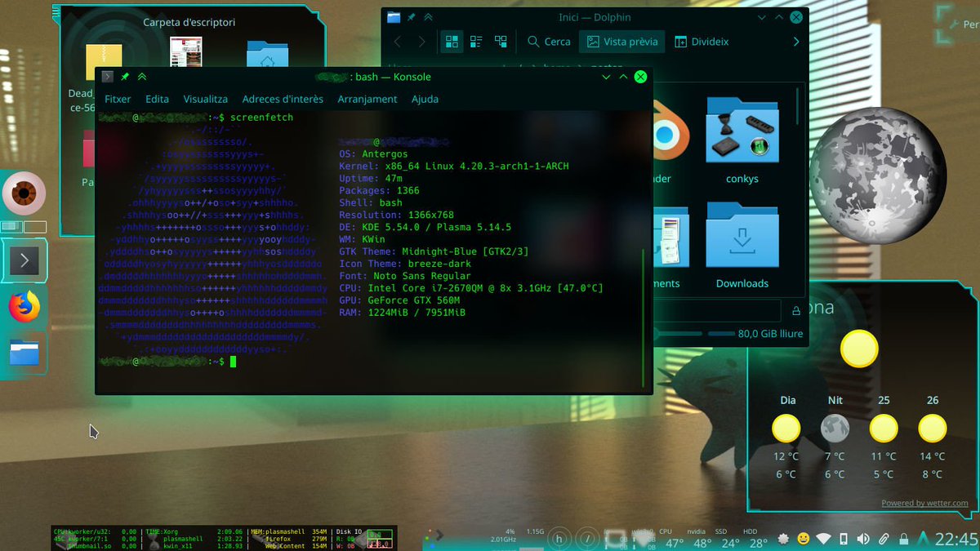980x551 pixels.
Task: Launch Firefox from the left dock
Action: click(x=24, y=308)
